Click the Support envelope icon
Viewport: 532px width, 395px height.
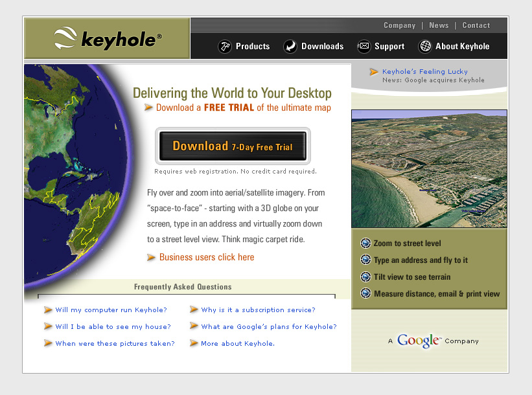tap(364, 46)
